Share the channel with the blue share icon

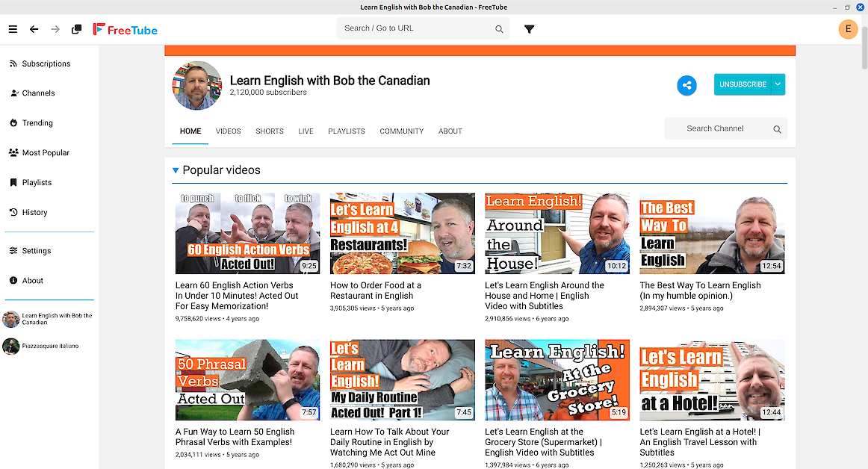[686, 85]
